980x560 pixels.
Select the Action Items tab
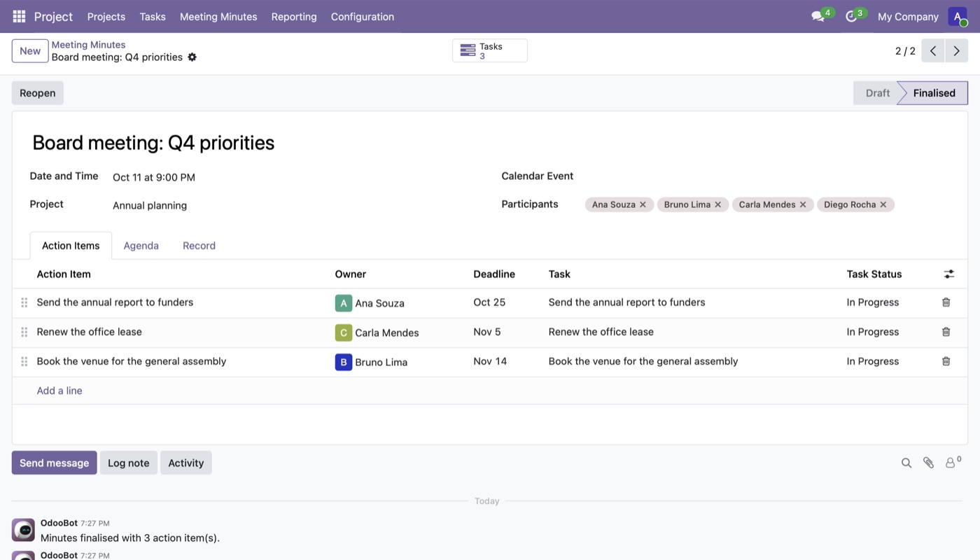tap(71, 246)
